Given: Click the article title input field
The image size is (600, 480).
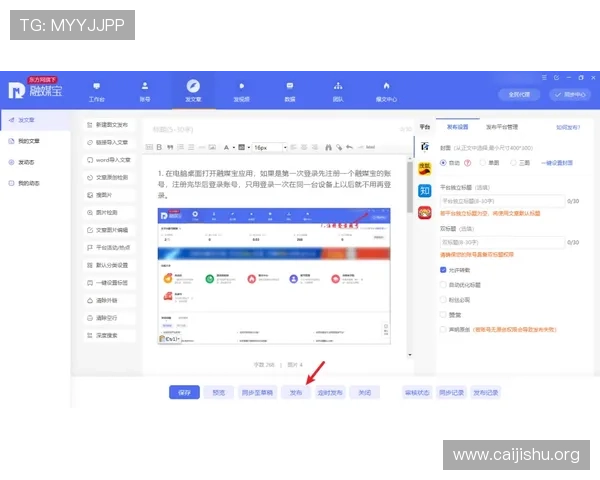Looking at the screenshot, I should pos(274,129).
